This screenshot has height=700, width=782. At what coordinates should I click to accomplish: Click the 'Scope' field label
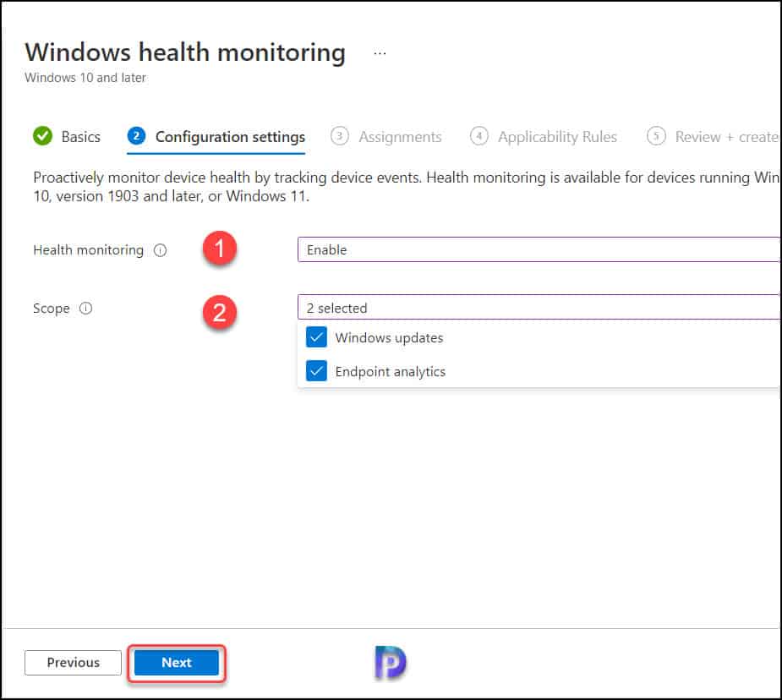pyautogui.click(x=52, y=309)
